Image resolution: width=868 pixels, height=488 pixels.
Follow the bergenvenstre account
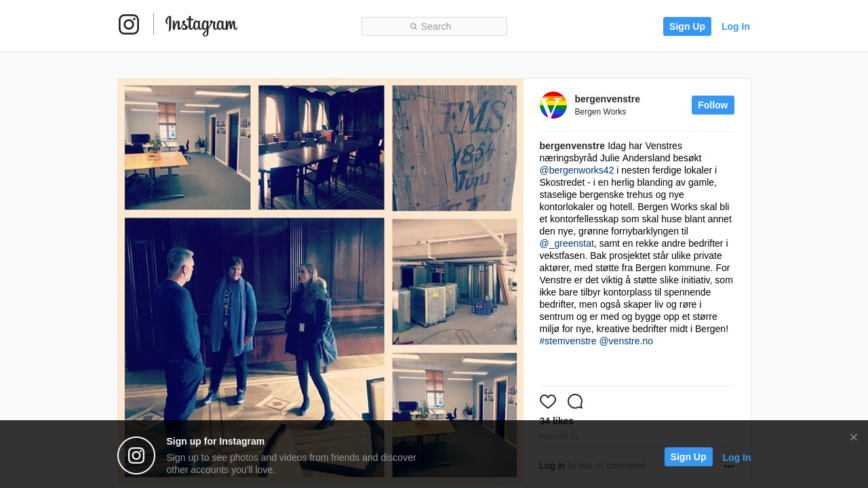713,105
